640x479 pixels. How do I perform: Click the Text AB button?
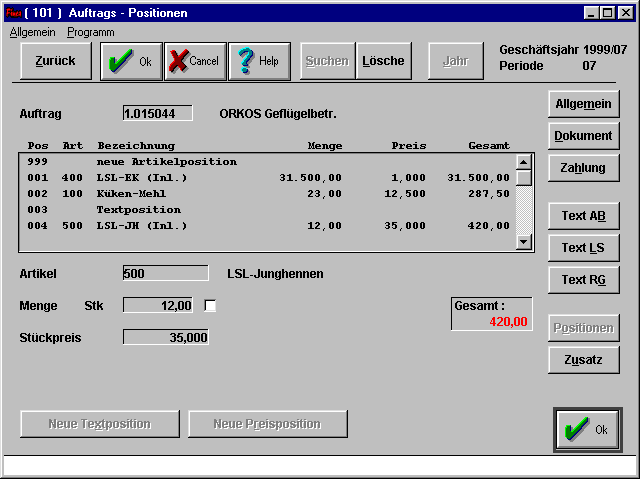[x=583, y=216]
